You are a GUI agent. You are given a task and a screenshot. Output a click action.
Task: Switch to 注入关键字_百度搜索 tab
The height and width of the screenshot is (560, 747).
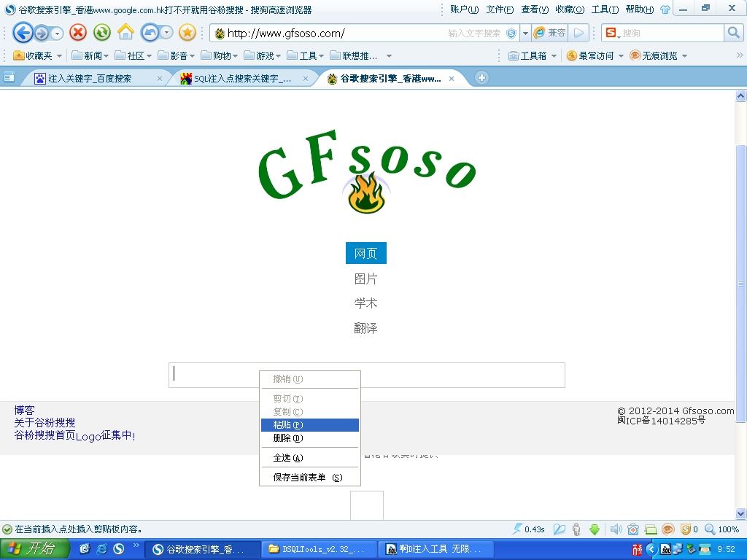(96, 78)
